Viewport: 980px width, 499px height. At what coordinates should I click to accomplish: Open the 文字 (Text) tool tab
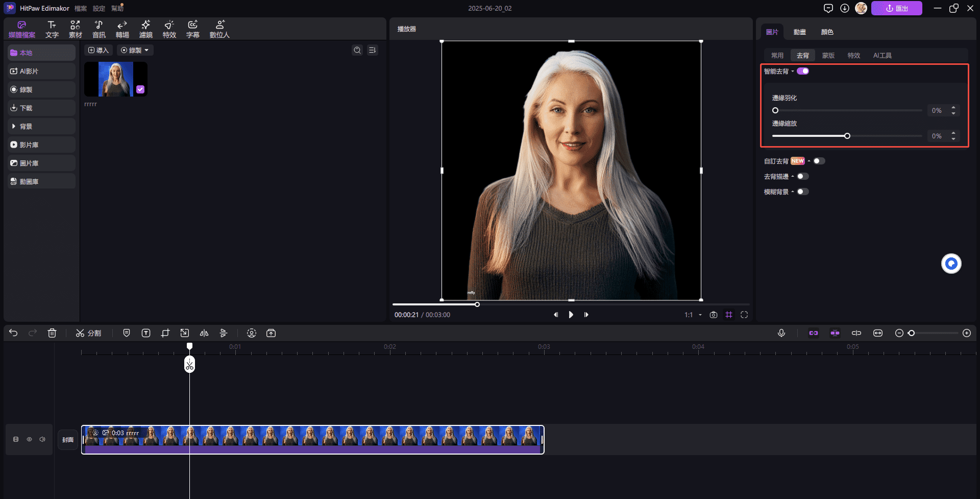52,29
